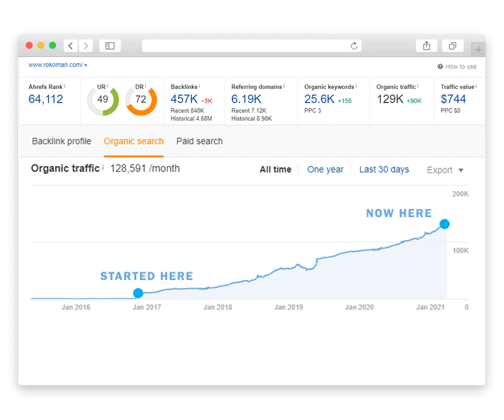Click the reload page icon

coord(354,46)
